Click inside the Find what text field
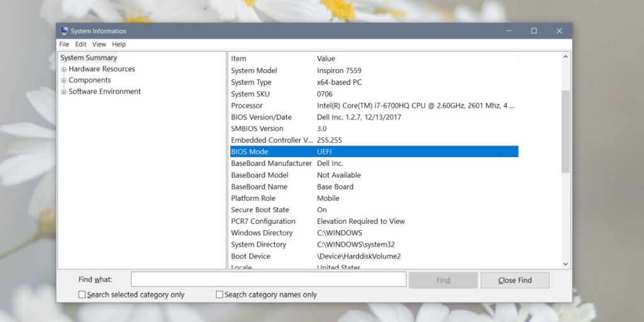 (x=269, y=279)
